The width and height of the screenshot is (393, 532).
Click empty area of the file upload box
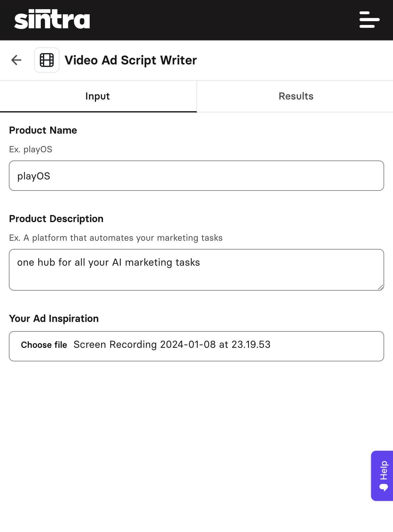click(327, 346)
